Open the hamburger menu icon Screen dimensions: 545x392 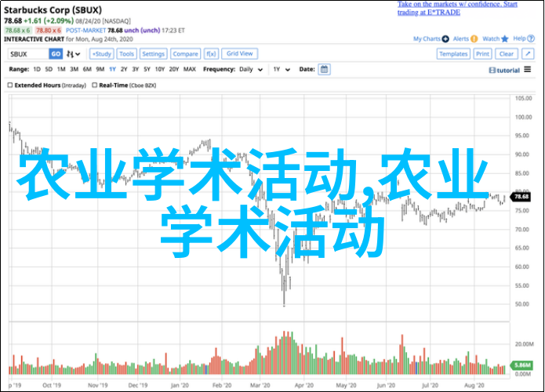[527, 70]
